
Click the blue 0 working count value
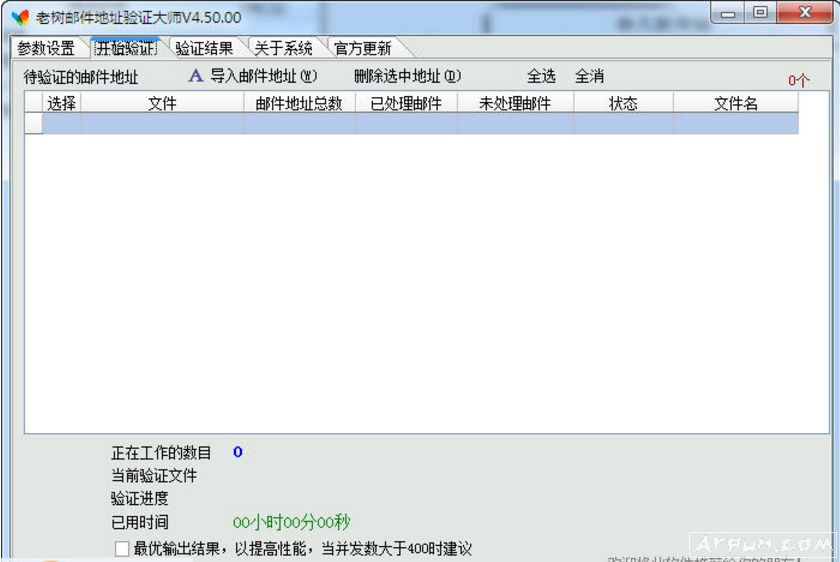[238, 452]
